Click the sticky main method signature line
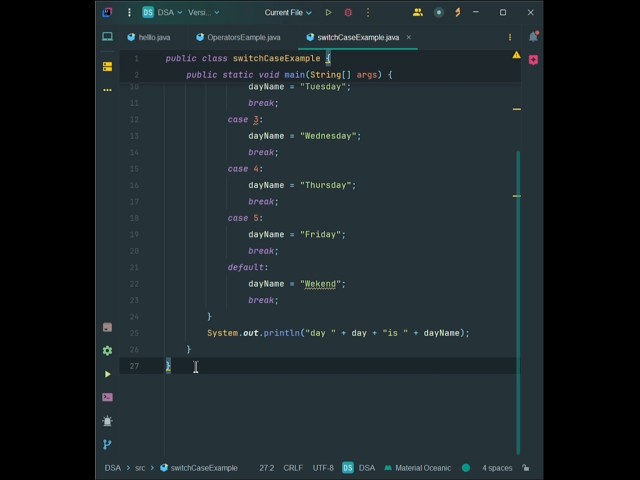The image size is (640, 480). pos(289,75)
